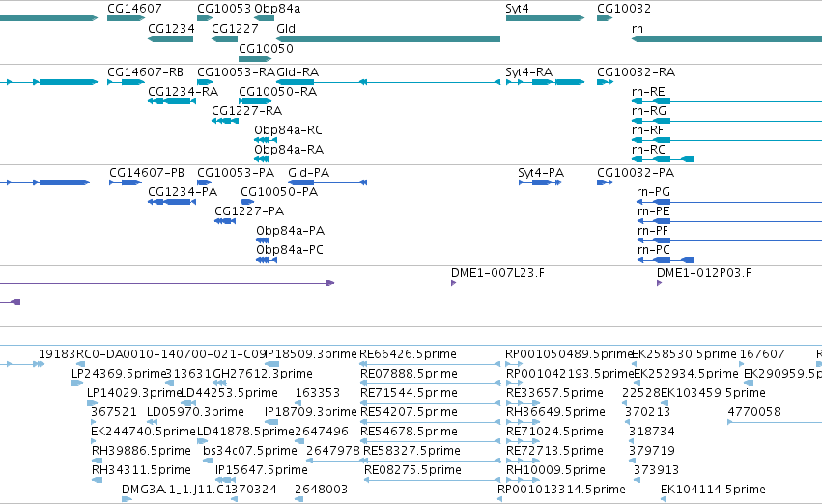
Task: Select the CG10032-PA protein feature
Action: pos(605,182)
